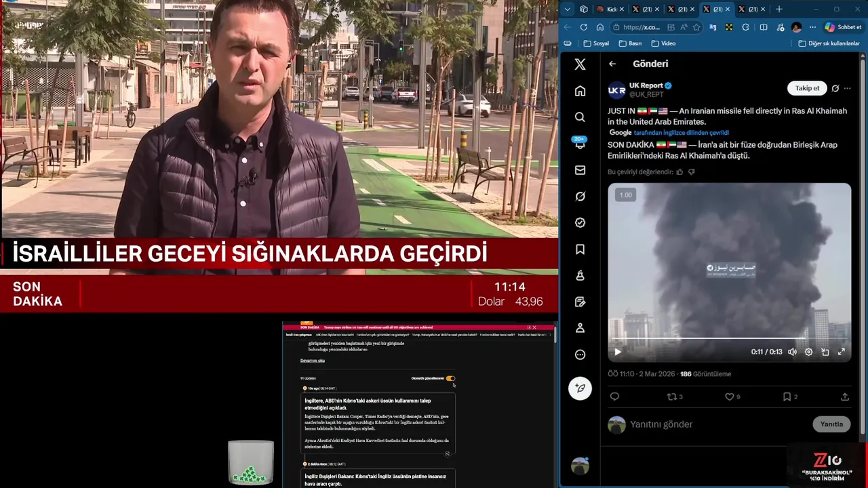The height and width of the screenshot is (488, 868).
Task: Switch to the Kick browser tab
Action: click(x=610, y=9)
